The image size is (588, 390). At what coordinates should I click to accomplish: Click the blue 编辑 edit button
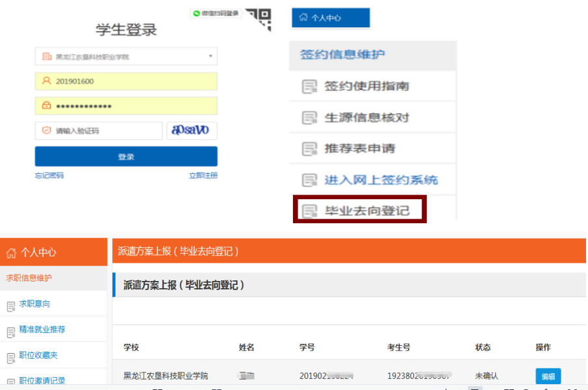coord(548,376)
